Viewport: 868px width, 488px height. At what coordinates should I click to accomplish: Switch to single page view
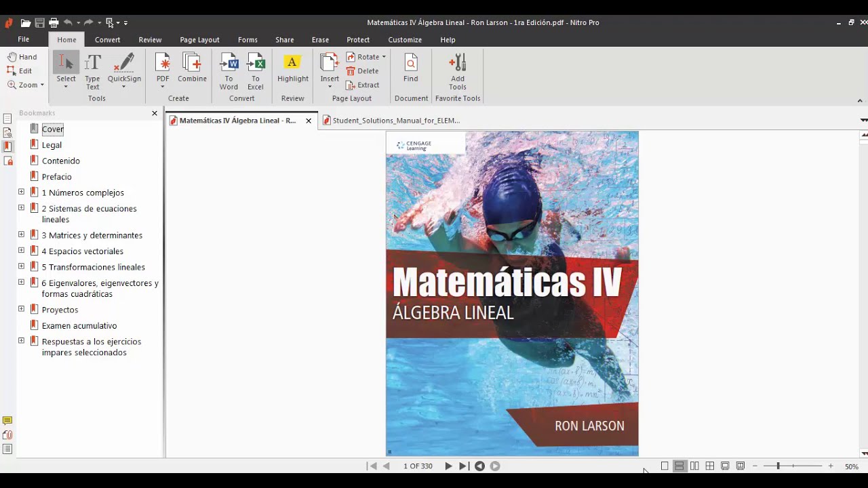(665, 466)
